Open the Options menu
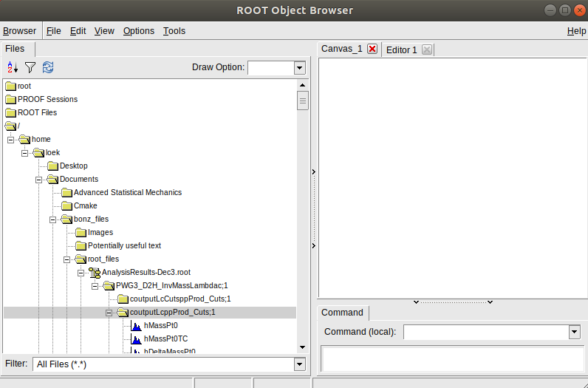The height and width of the screenshot is (388, 588). (139, 31)
